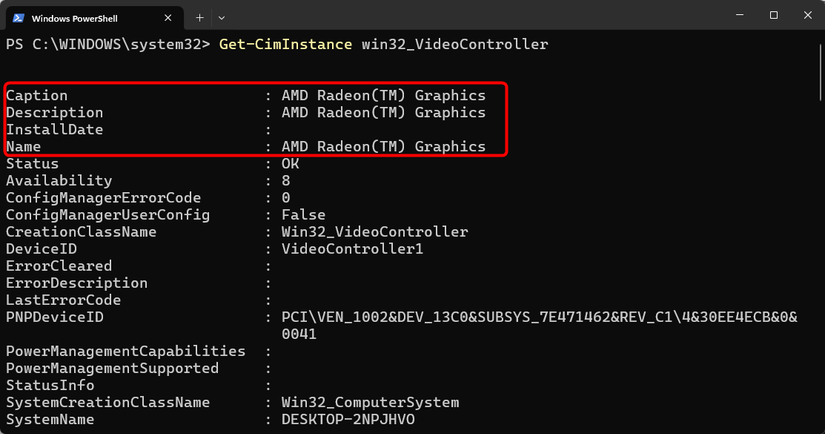The width and height of the screenshot is (825, 434).
Task: Click the Caption property label
Action: click(37, 95)
